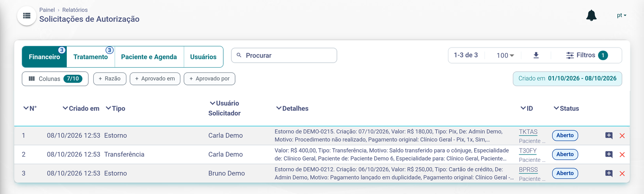The image size is (644, 194).
Task: Sort by the Detalhes column
Action: point(292,108)
